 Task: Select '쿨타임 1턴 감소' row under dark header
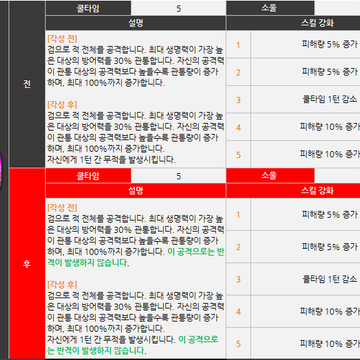(x=293, y=100)
